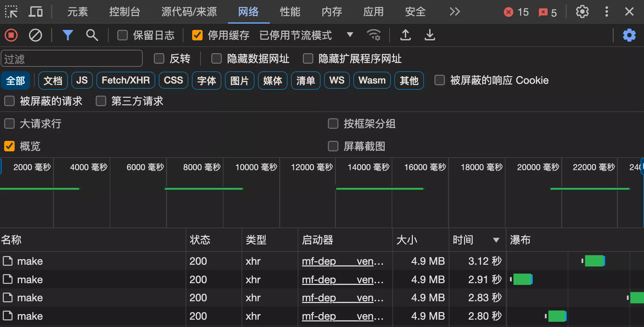Screen dimensions: 644x327
Task: Filter requests by JS
Action: tap(82, 81)
